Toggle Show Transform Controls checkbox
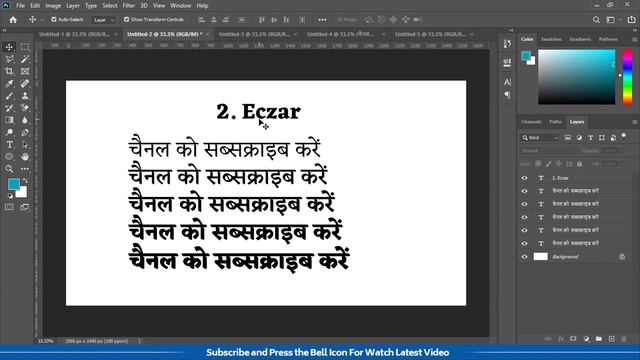The image size is (640, 360). (127, 20)
